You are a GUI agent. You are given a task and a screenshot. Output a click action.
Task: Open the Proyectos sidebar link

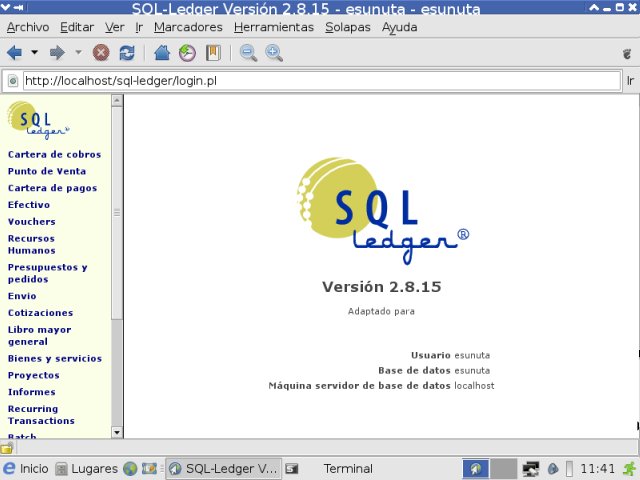33,376
